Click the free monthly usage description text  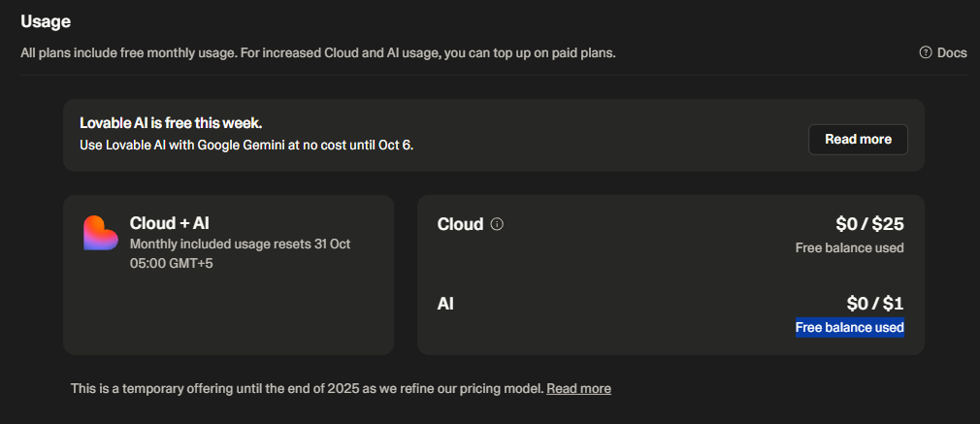coord(317,51)
